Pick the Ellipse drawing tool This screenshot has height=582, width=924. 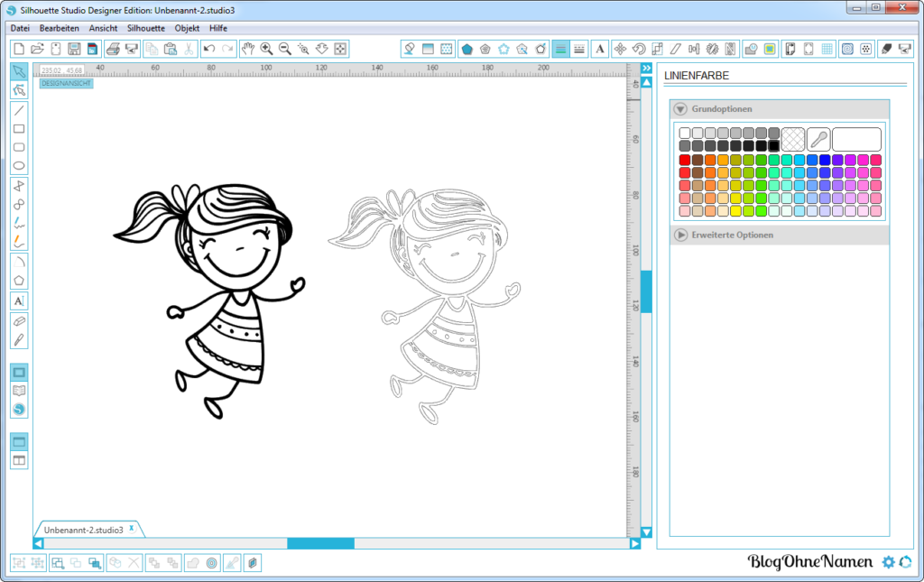19,166
